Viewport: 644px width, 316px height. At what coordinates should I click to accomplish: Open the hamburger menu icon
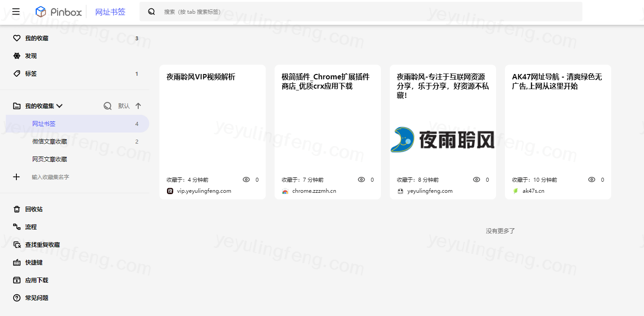(16, 12)
